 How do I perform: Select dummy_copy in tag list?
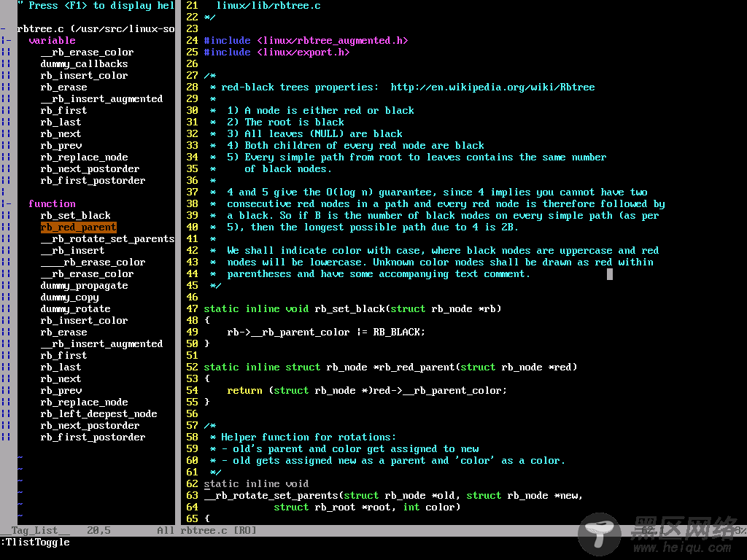pos(69,297)
